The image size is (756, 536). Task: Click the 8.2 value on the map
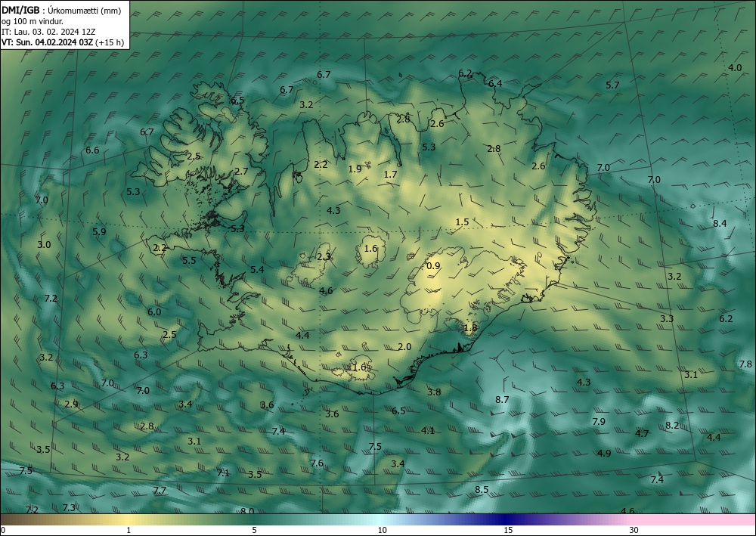(x=672, y=425)
